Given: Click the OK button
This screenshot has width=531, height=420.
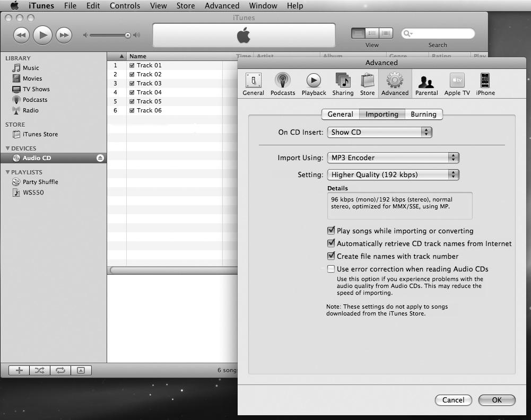Looking at the screenshot, I should pos(497,400).
